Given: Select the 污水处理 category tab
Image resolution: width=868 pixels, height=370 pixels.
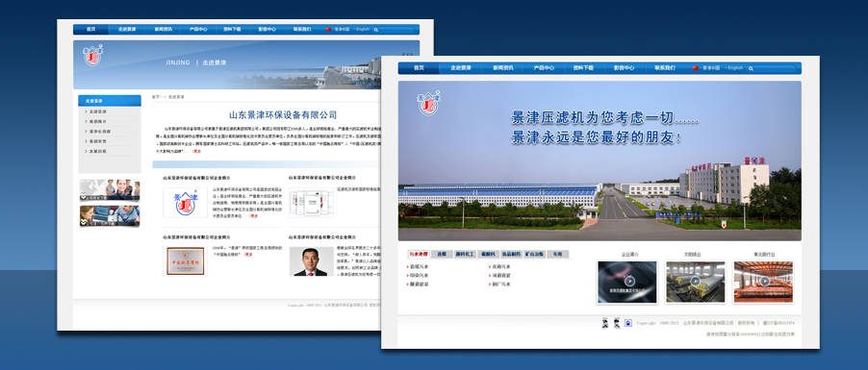Looking at the screenshot, I should tap(419, 255).
